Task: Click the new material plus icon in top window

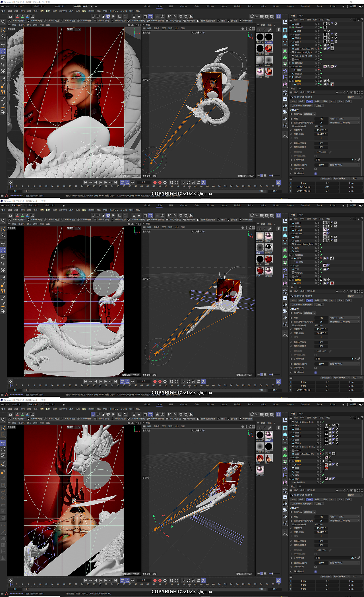Action: tap(260, 30)
